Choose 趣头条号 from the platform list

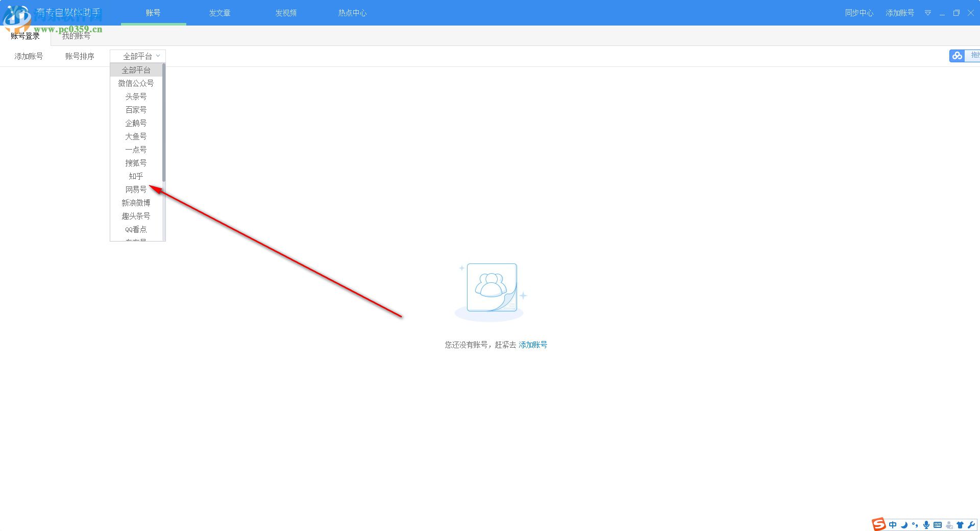[x=136, y=216]
